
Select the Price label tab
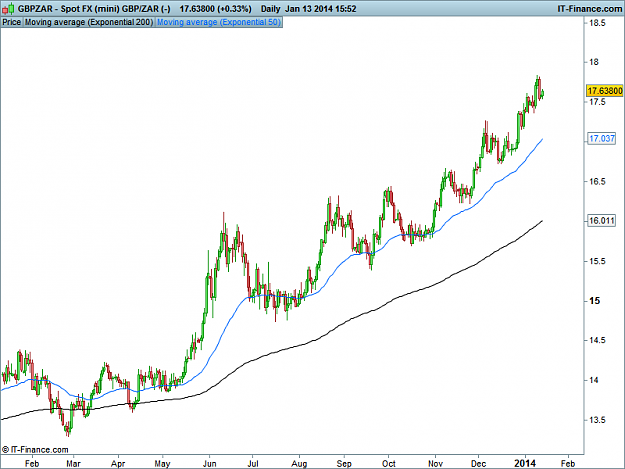(x=12, y=22)
